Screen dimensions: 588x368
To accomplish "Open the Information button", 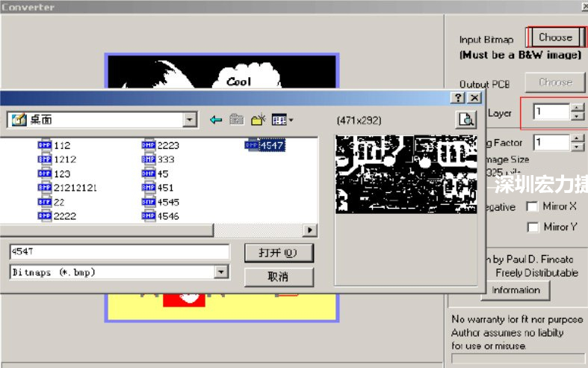I will tap(516, 290).
